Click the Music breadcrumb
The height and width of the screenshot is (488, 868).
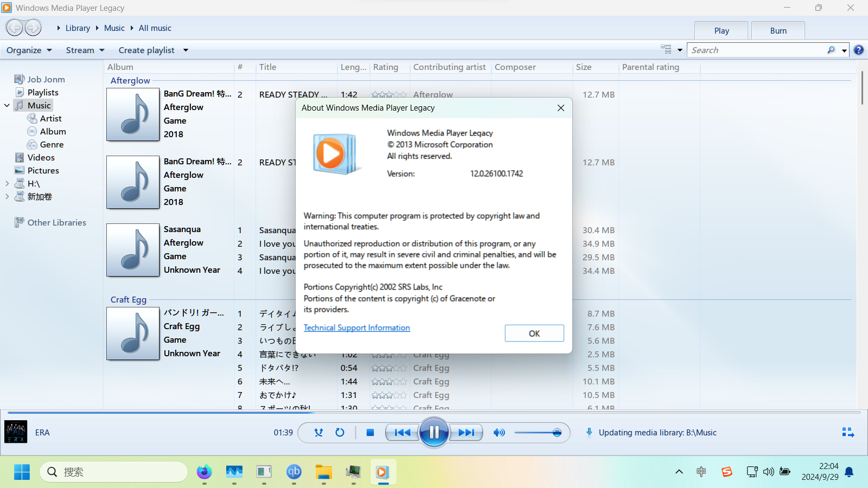114,28
